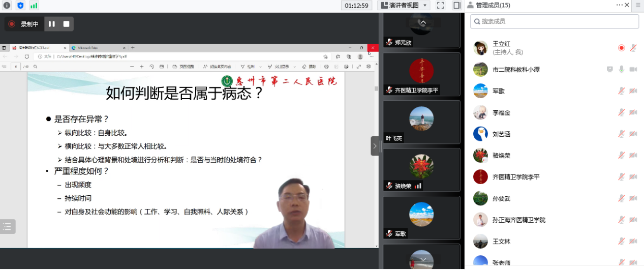
Task: Search members in the 搜索成员 field
Action: pos(554,21)
